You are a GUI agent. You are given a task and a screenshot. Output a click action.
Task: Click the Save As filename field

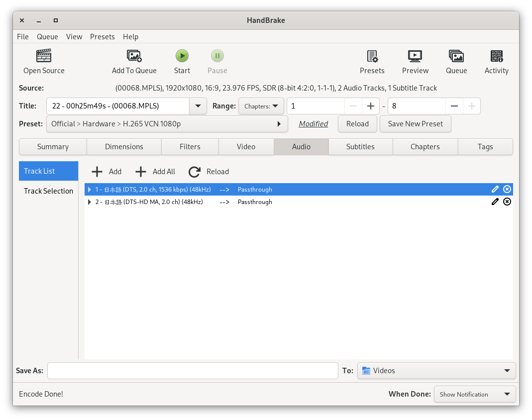(193, 371)
